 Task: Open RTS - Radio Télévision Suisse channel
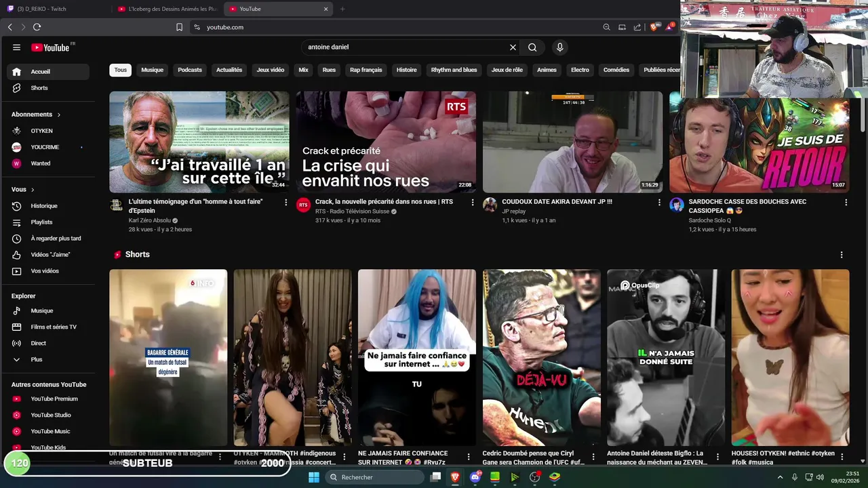(352, 211)
